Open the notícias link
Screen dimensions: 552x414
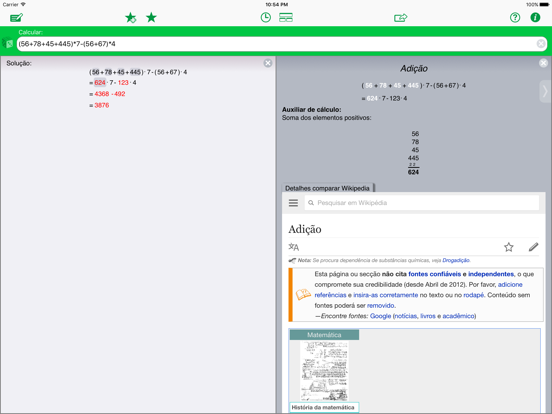[x=406, y=316]
